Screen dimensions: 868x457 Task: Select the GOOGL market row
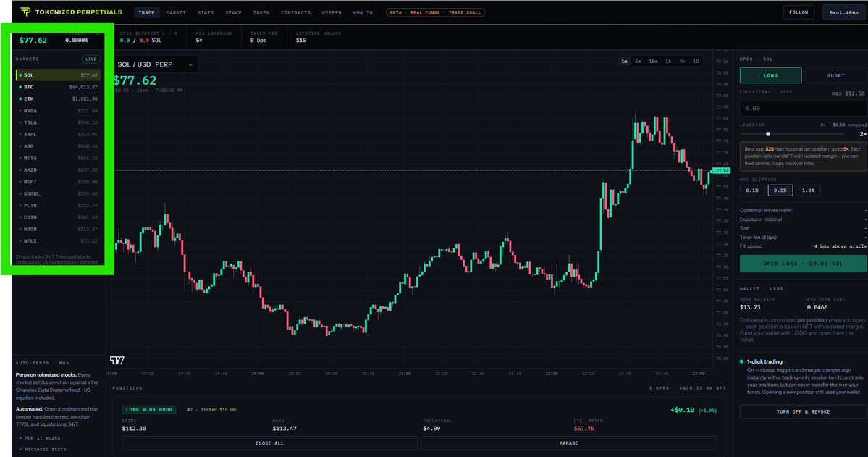pyautogui.click(x=58, y=193)
